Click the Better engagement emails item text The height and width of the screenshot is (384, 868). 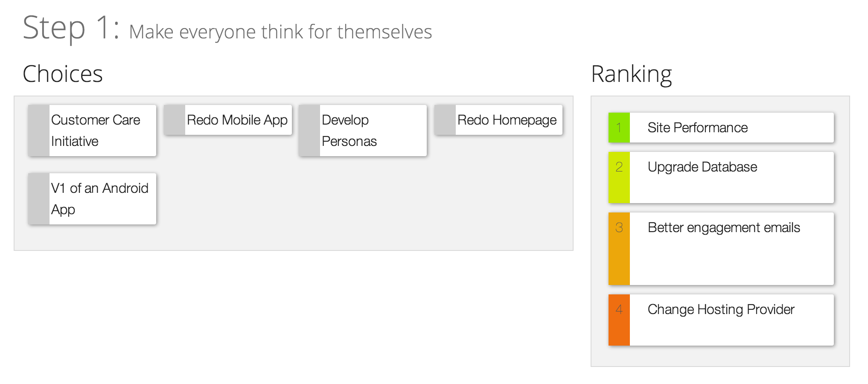[x=724, y=227]
